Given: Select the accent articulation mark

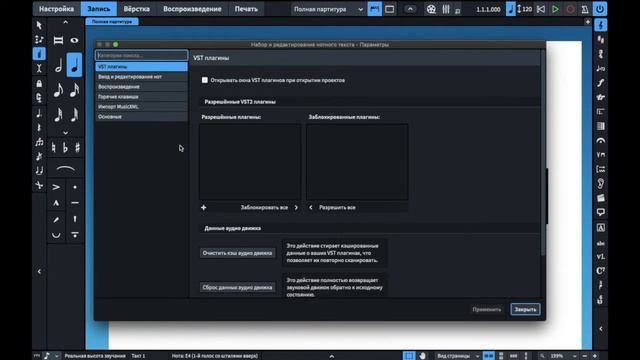Looking at the screenshot, I should point(56,187).
